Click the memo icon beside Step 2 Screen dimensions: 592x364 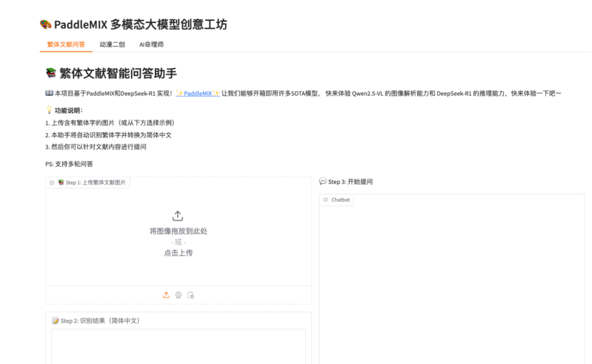tap(55, 321)
